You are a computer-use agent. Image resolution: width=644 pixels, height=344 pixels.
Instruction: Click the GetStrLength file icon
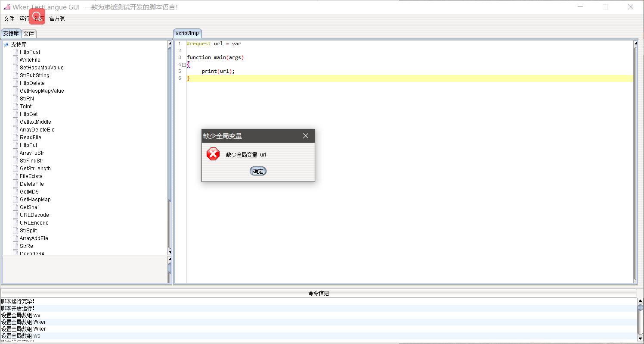coord(15,169)
